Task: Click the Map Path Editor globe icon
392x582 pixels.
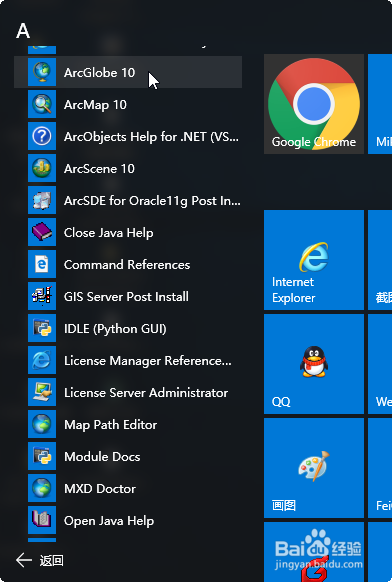Action: pos(42,424)
